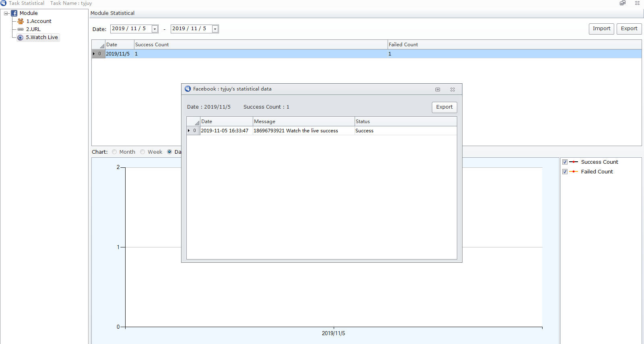This screenshot has height=344, width=644.
Task: Sort by Date column in main table
Action: tap(120, 45)
